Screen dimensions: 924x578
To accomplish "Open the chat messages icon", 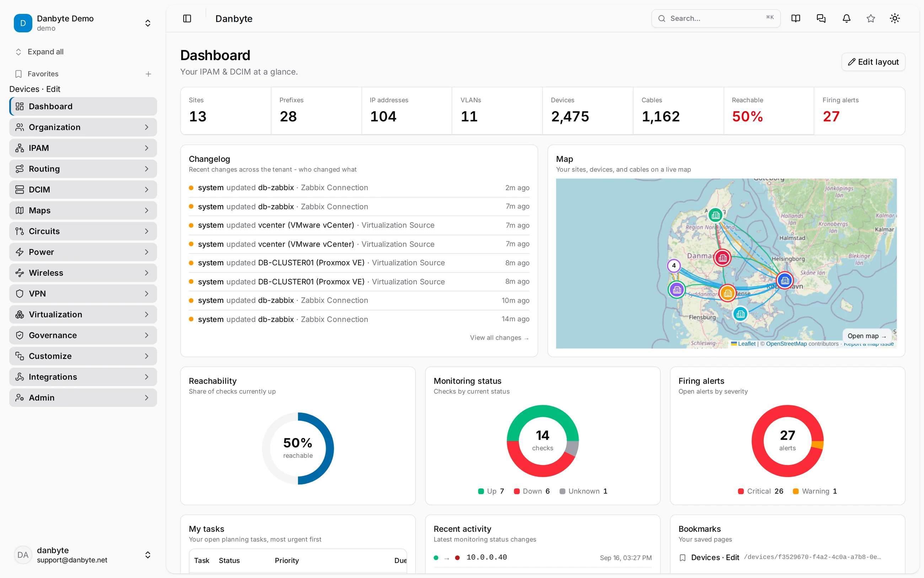I will pyautogui.click(x=821, y=18).
